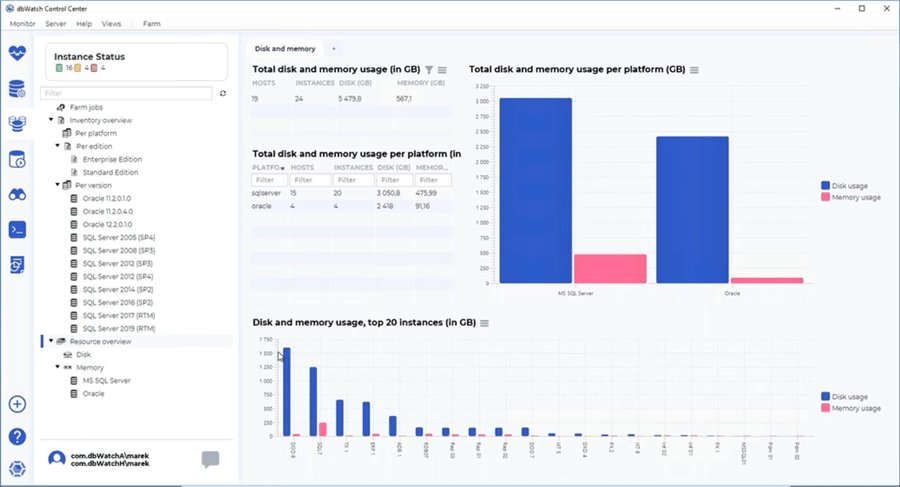Collapse the Per edition tree node
Viewport: 900px width, 487px height.
coord(57,146)
